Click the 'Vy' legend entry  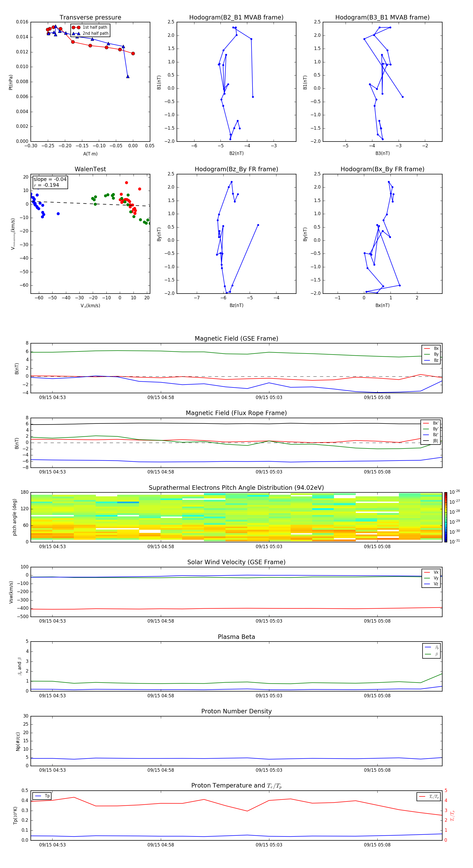(431, 578)
